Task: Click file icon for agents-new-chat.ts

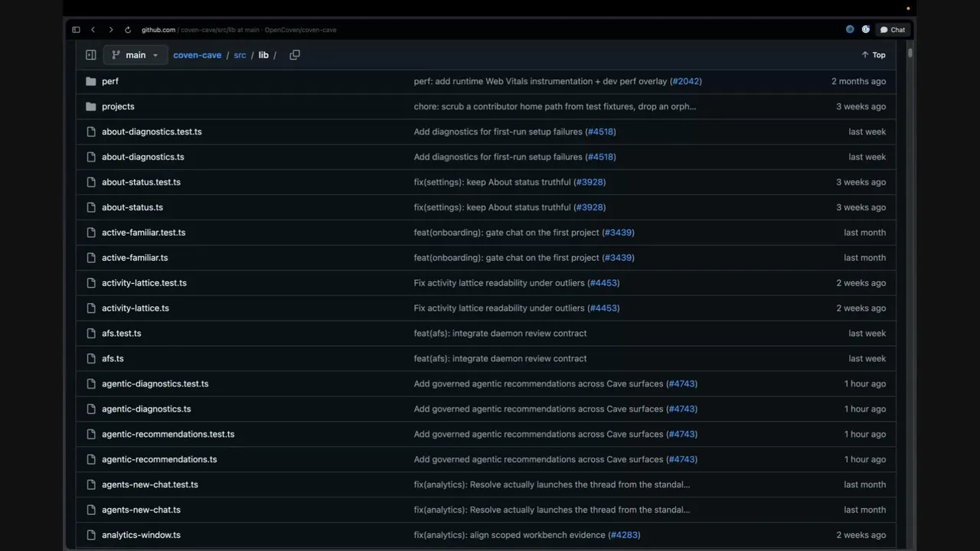Action: click(91, 510)
